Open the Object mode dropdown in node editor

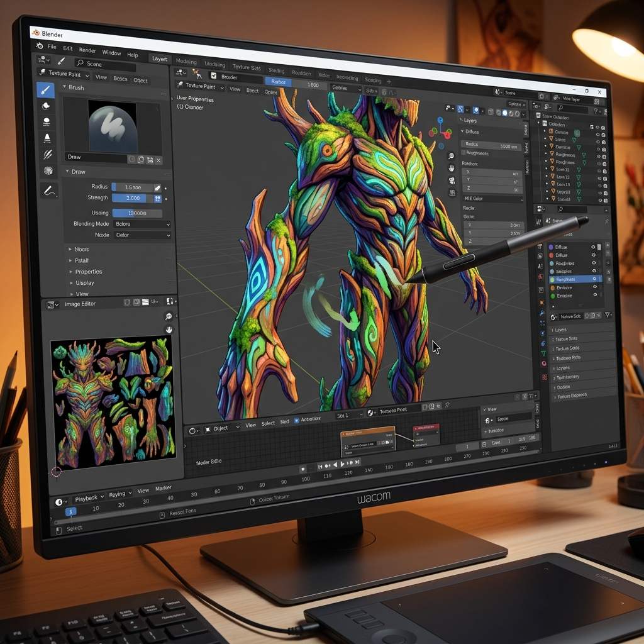tap(222, 428)
